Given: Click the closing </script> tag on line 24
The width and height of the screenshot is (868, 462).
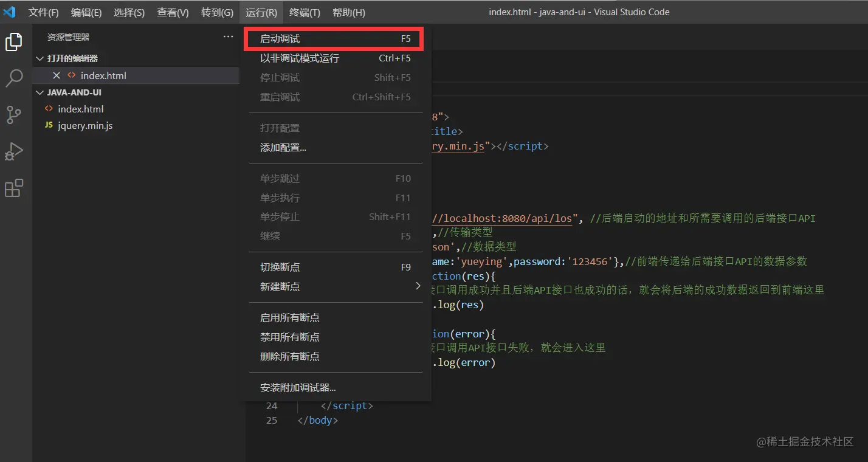Looking at the screenshot, I should [346, 406].
